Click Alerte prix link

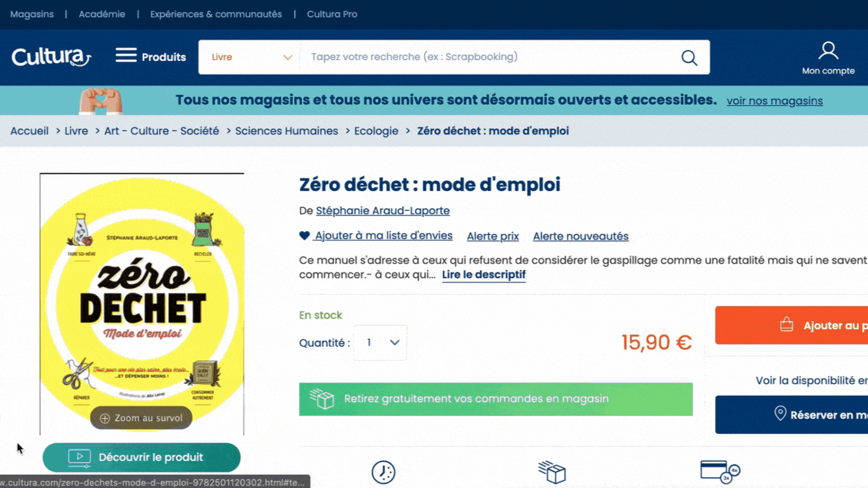493,236
